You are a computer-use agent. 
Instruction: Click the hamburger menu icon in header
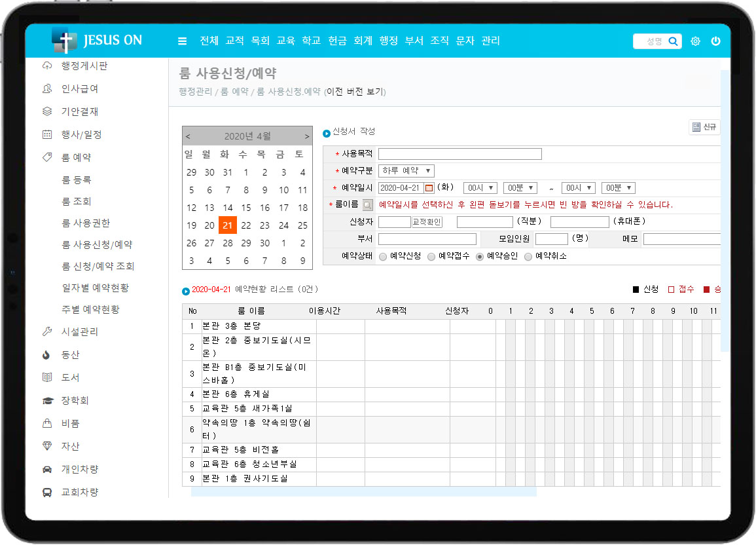pos(182,41)
